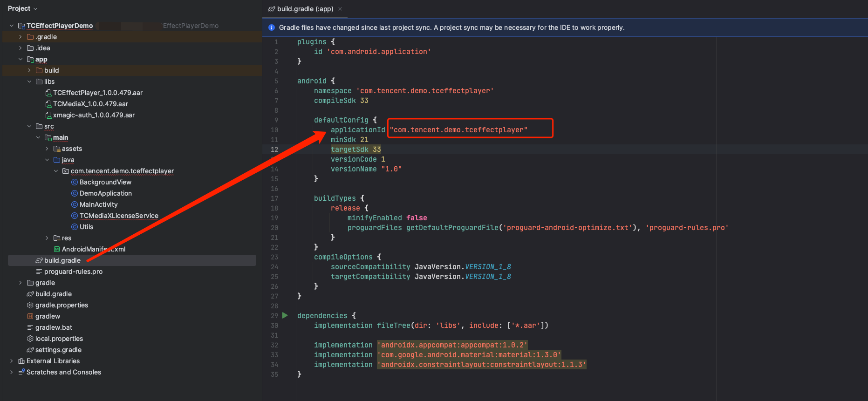This screenshot has height=401, width=868.
Task: Click the gradlew script icon
Action: click(x=30, y=316)
